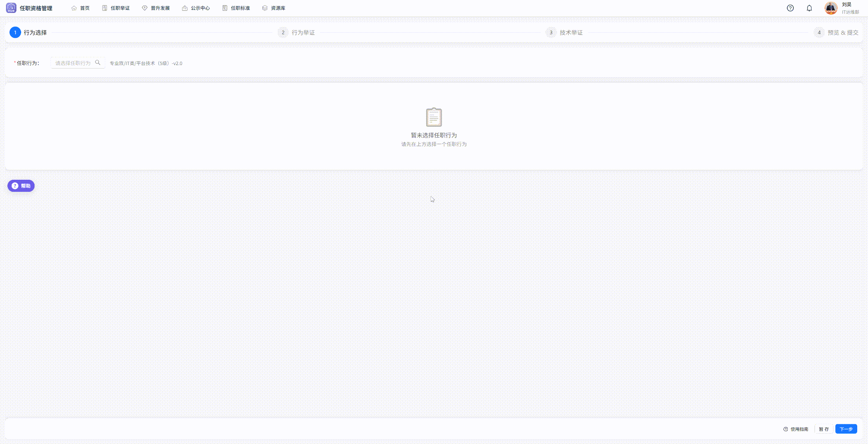Open the help question-mark icon in header
The height and width of the screenshot is (444, 868).
click(x=790, y=8)
